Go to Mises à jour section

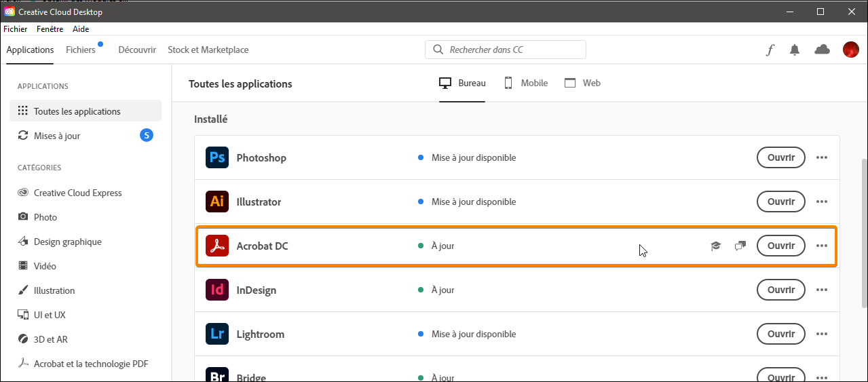pyautogui.click(x=57, y=136)
